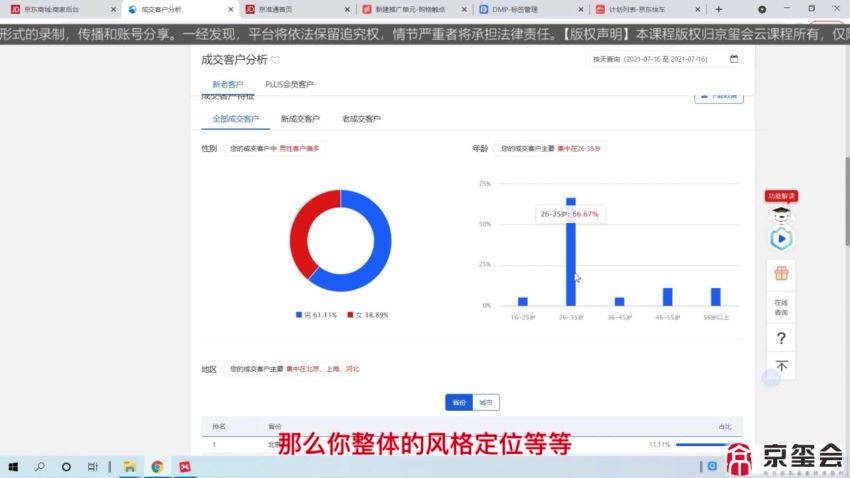Click the download data button
The image size is (850, 478).
(x=719, y=97)
